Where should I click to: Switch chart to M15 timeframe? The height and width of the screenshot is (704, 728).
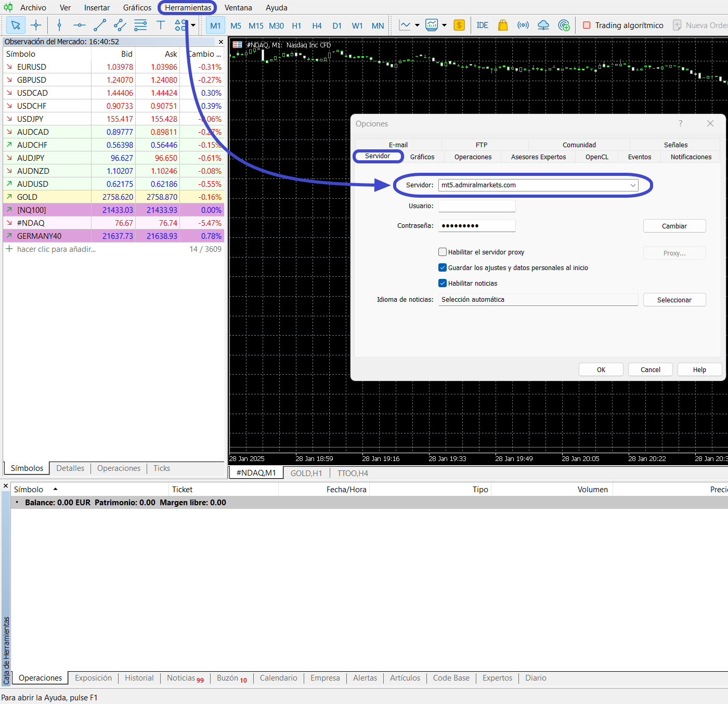tap(256, 25)
